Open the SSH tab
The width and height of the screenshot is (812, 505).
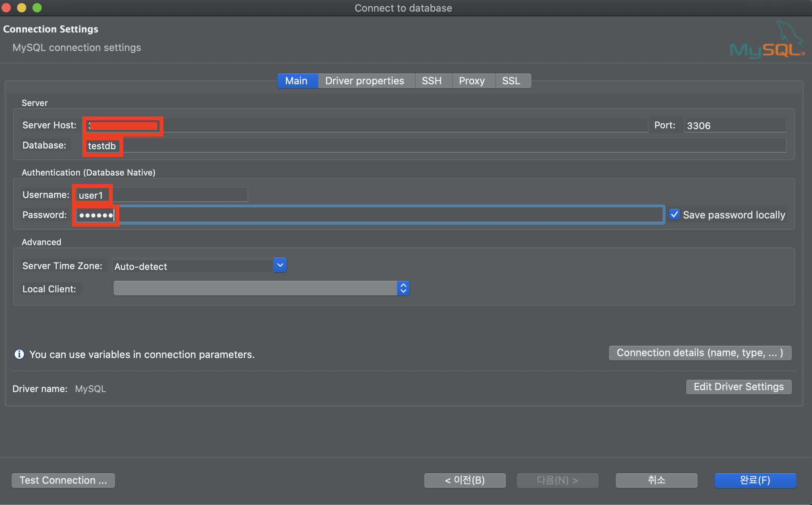(x=431, y=81)
